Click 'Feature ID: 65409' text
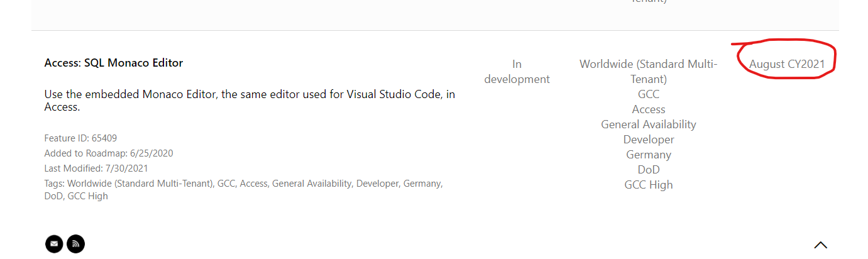The height and width of the screenshot is (259, 868). click(80, 138)
